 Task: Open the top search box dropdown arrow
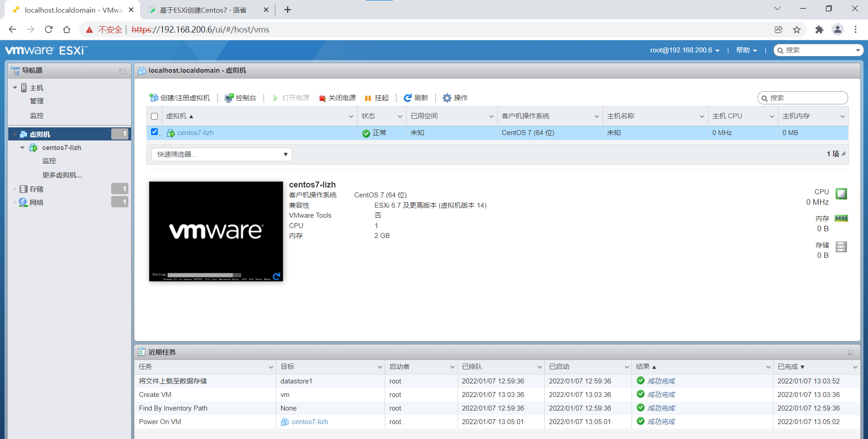tap(858, 50)
